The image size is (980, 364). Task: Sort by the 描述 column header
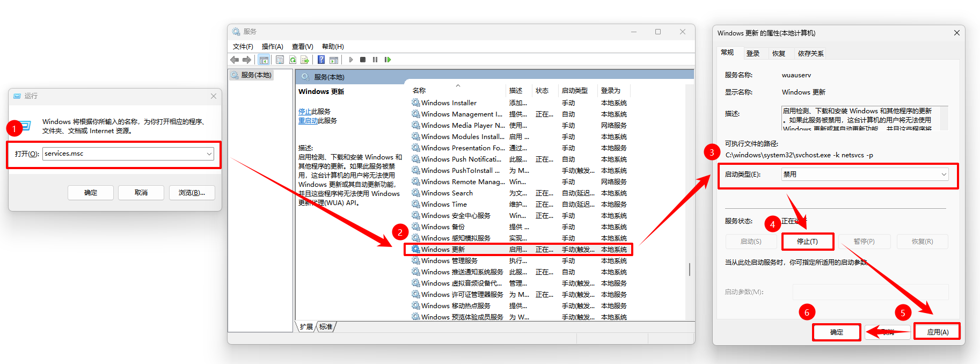coord(519,90)
